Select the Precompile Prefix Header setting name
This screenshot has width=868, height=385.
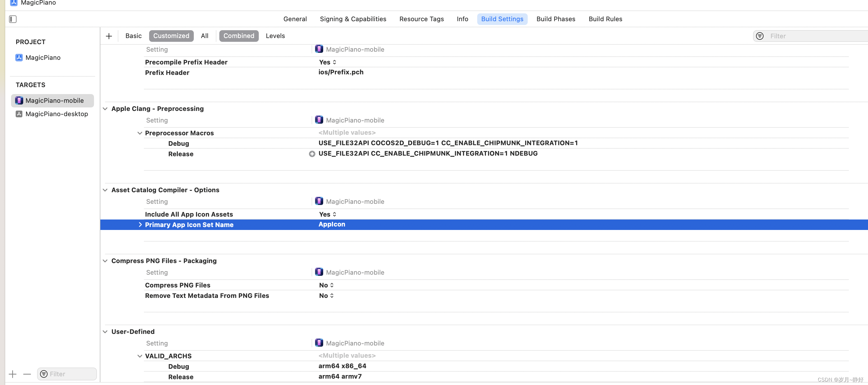coord(186,62)
